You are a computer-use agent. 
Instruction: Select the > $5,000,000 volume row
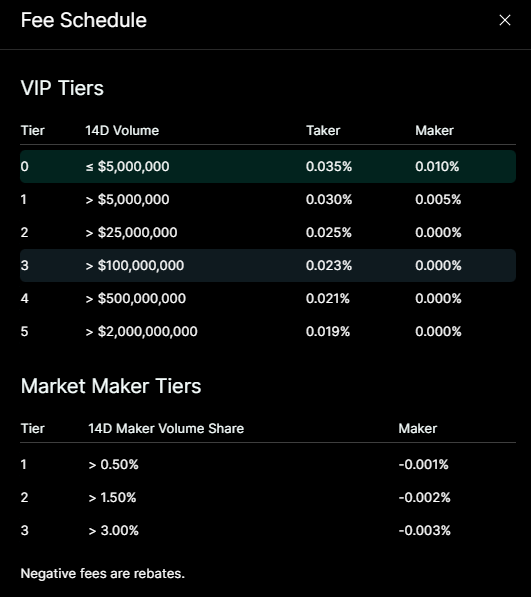coord(268,200)
